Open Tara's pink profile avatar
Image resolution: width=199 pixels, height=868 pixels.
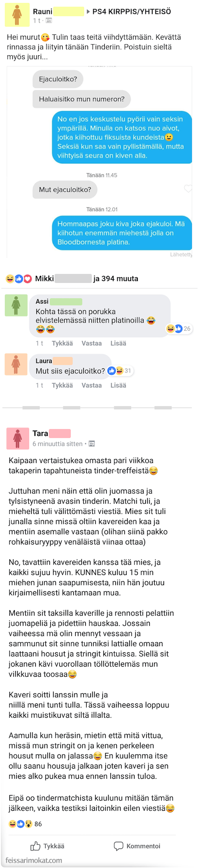coord(18,439)
